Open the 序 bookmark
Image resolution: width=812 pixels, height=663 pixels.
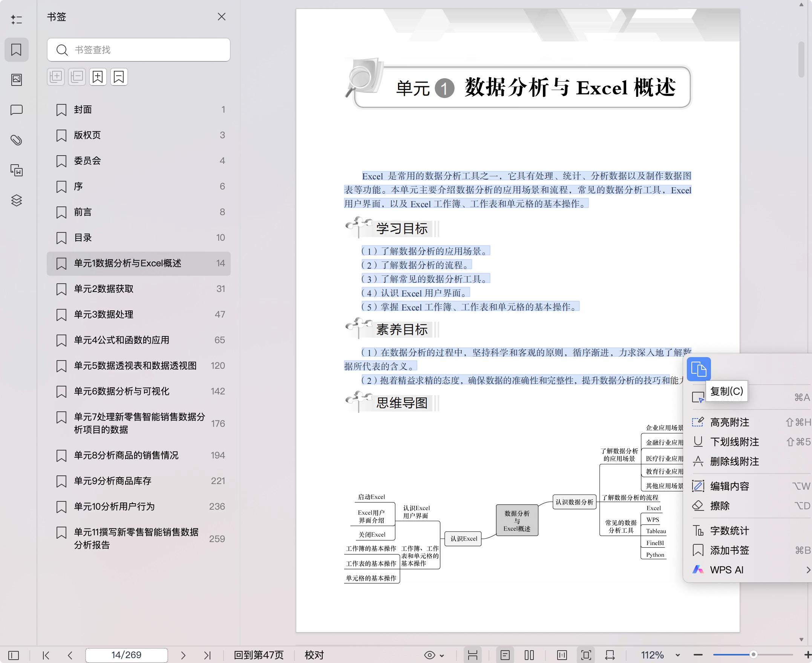[x=139, y=186]
